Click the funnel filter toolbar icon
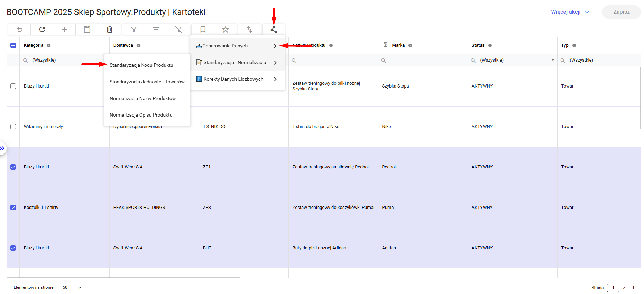The image size is (644, 294). 134,29
